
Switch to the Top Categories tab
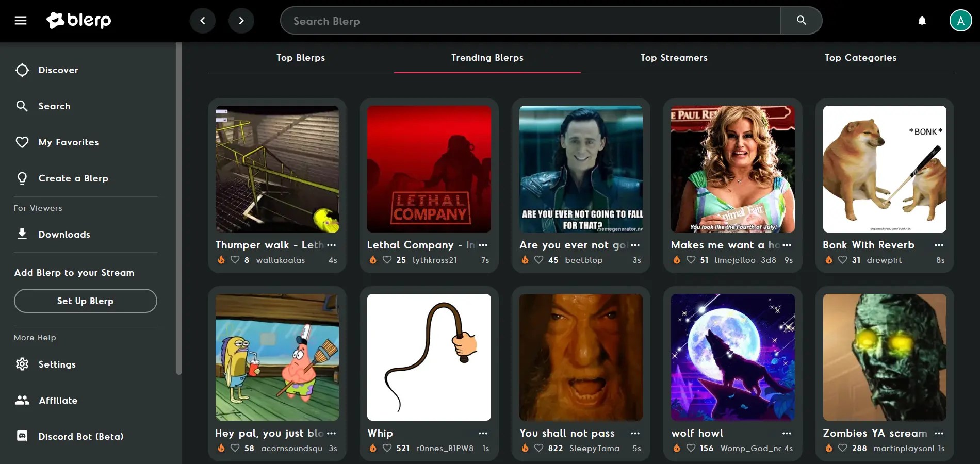pos(861,58)
